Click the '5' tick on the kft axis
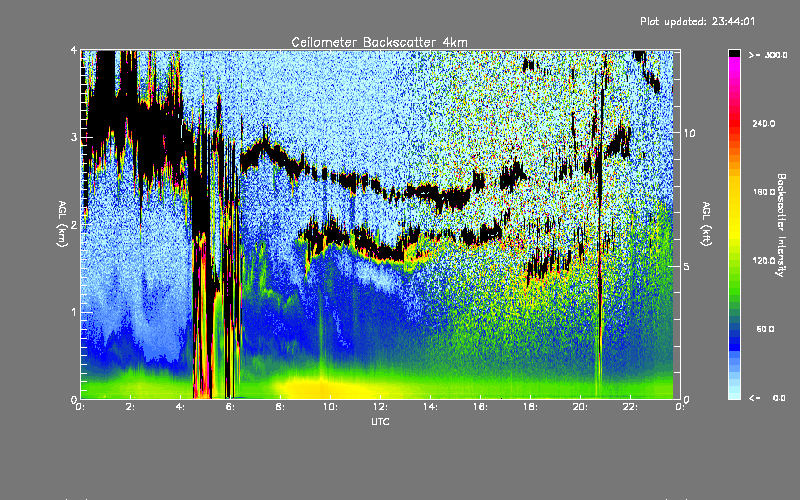Screen dimensions: 800x500 [x=686, y=267]
